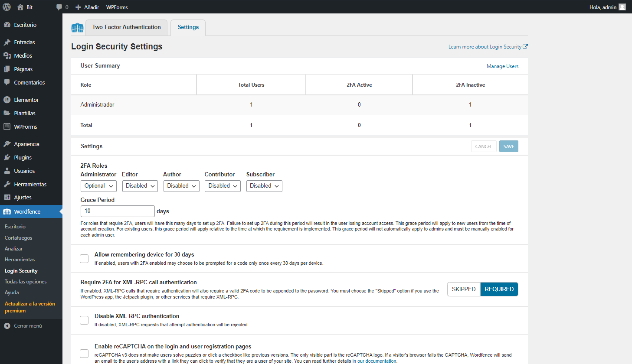Check Disable XML-RPC authentication box
Image resolution: width=632 pixels, height=364 pixels.
coord(84,320)
